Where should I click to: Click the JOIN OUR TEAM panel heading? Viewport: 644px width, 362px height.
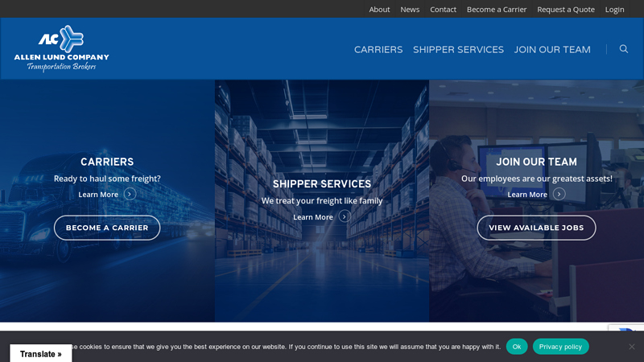536,162
